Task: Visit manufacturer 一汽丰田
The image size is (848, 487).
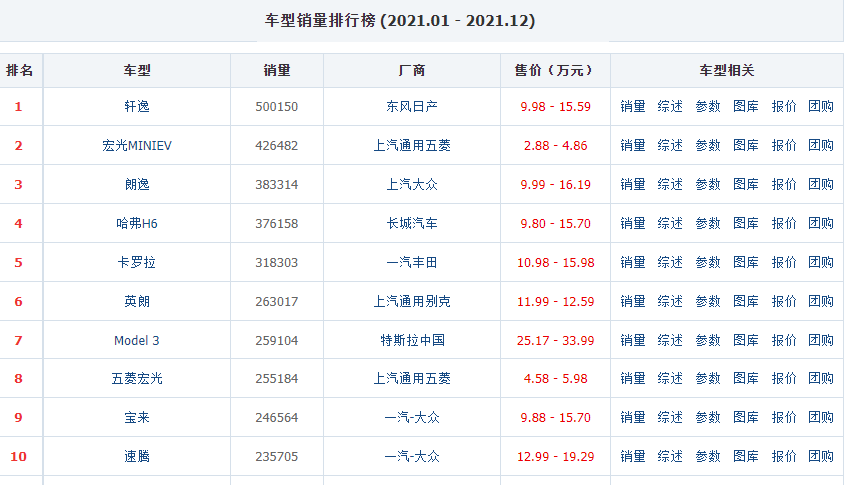Action: (x=412, y=262)
